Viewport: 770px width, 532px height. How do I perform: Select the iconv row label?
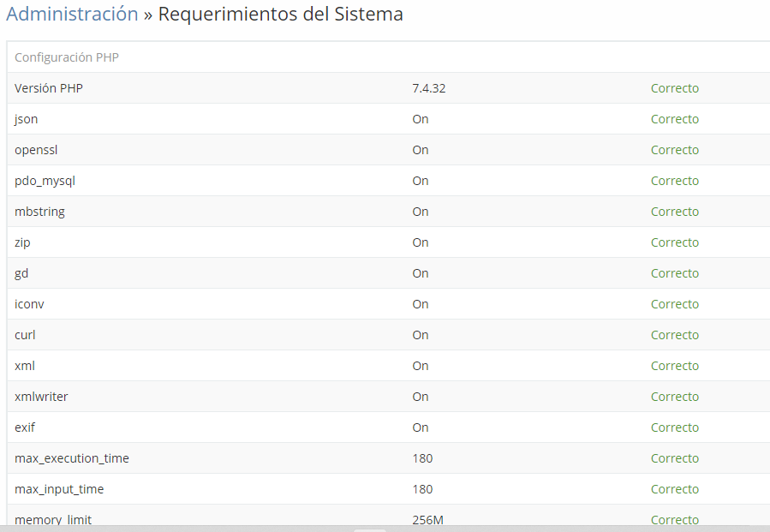pos(29,304)
